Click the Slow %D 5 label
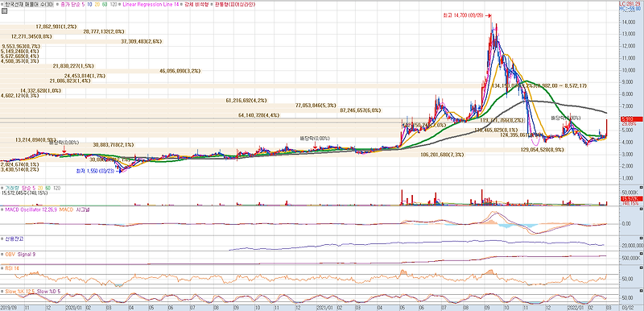 pos(48,291)
